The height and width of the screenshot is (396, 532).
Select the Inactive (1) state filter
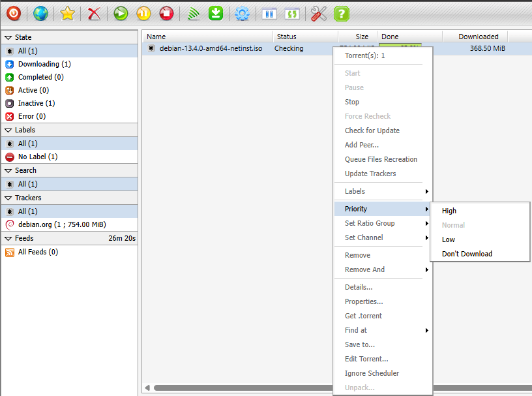tap(70, 103)
